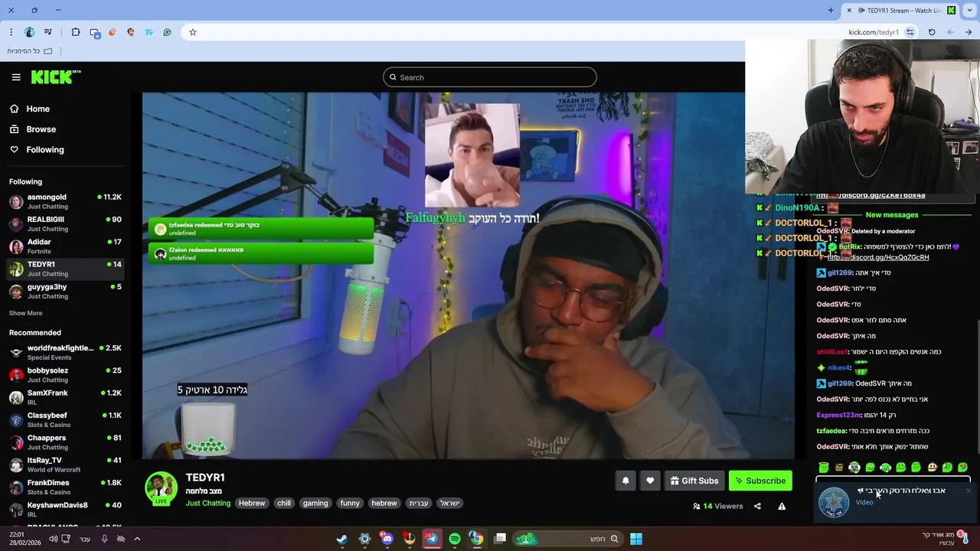Open asmongold's channel in Following list
The height and width of the screenshot is (551, 980).
(65, 201)
